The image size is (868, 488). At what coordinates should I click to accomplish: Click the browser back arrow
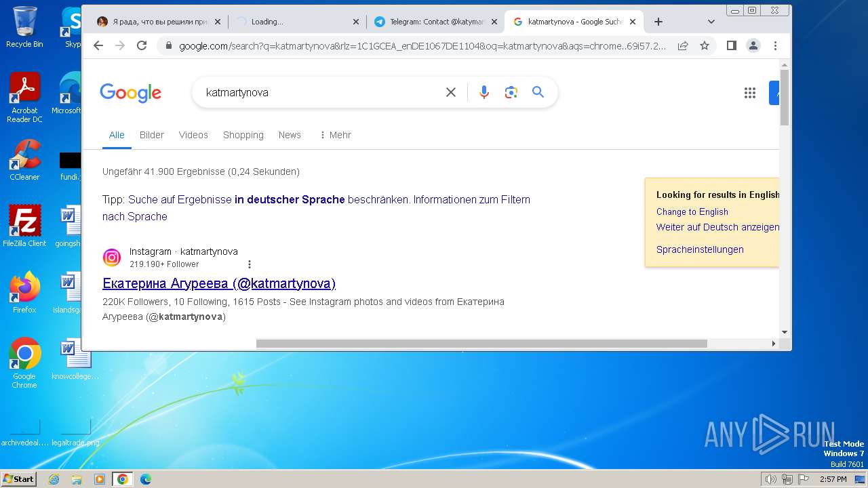point(98,45)
